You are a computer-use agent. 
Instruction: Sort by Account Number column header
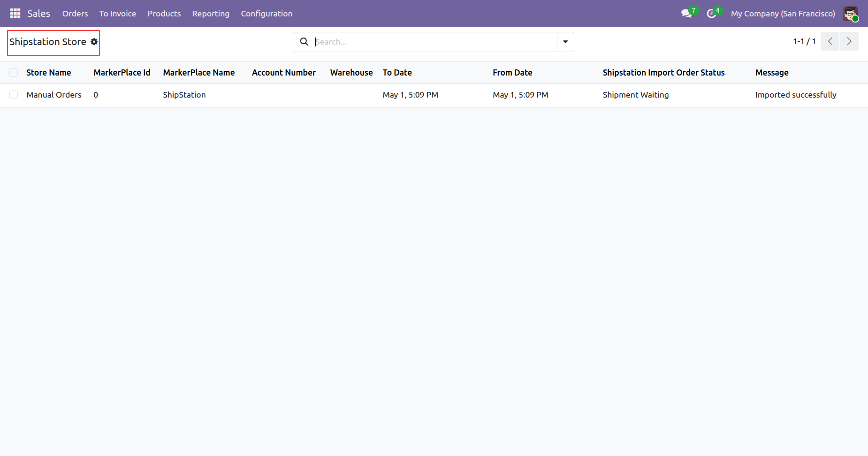point(284,73)
